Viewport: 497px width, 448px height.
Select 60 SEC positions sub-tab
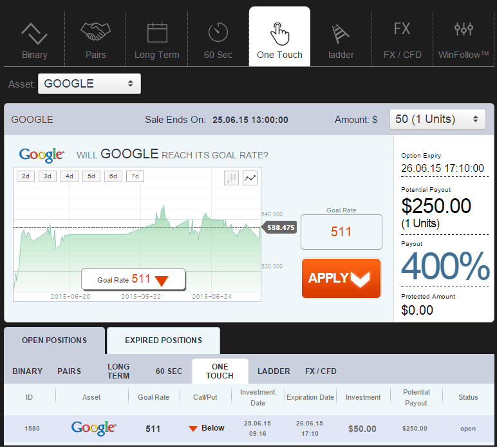pos(169,371)
